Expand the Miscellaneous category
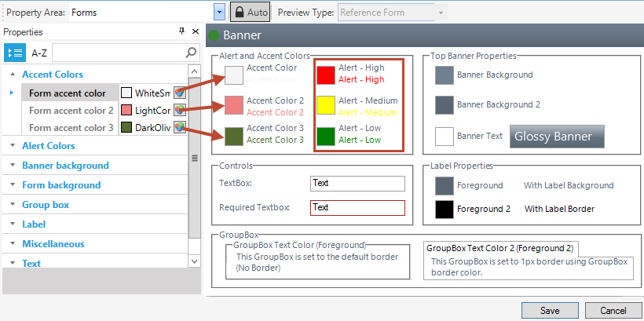The height and width of the screenshot is (321, 644). pos(13,244)
